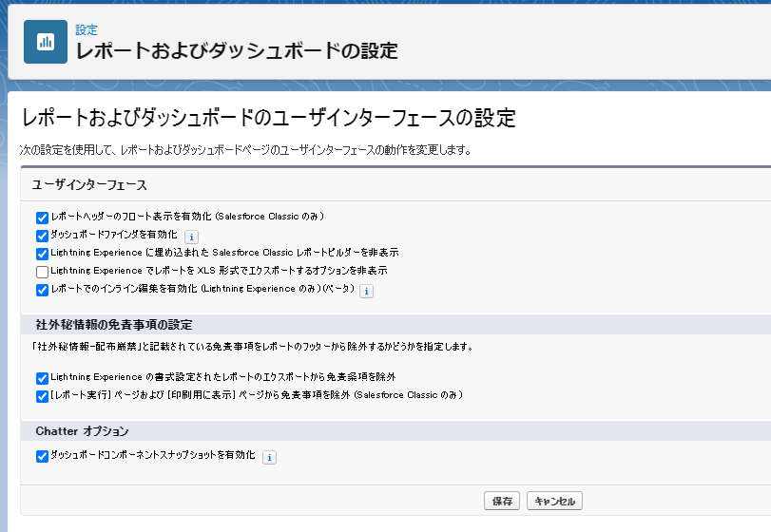The image size is (771, 532).
Task: Click label レポートヘッダーのフロート表示を有効化
Action: click(187, 217)
